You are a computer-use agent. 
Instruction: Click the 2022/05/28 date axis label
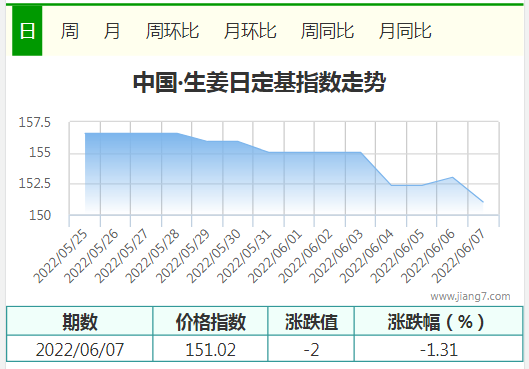point(152,256)
